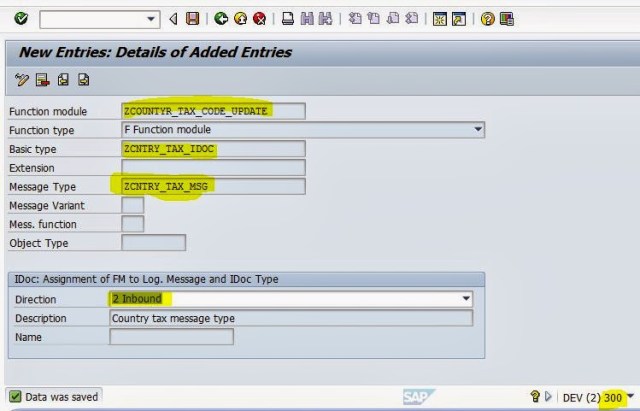Click the green Enter checkmark icon
Image resolution: width=640 pixels, height=411 pixels.
(x=21, y=18)
